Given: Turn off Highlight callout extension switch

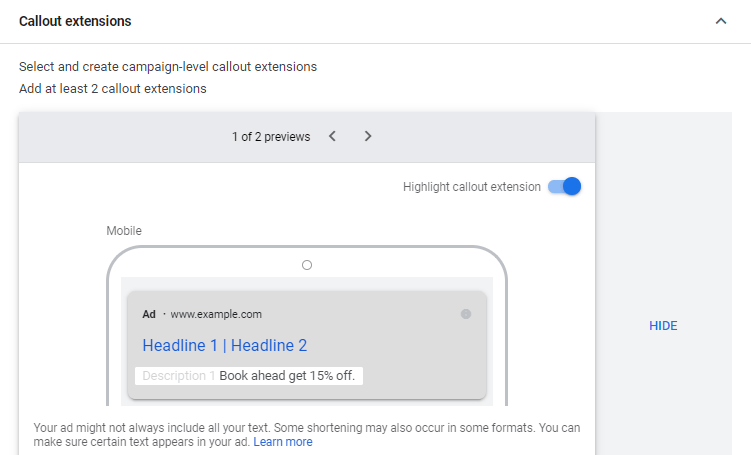Looking at the screenshot, I should (565, 186).
